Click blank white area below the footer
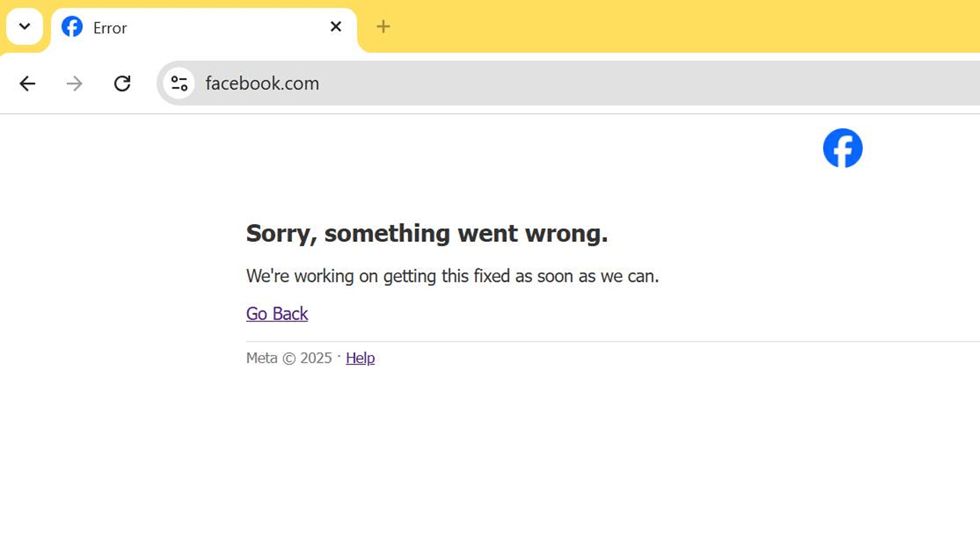Image resolution: width=980 pixels, height=551 pixels. point(490,465)
